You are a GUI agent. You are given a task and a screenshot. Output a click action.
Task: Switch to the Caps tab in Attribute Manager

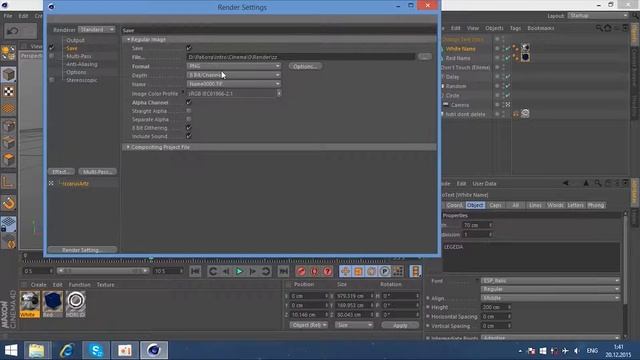(495, 205)
